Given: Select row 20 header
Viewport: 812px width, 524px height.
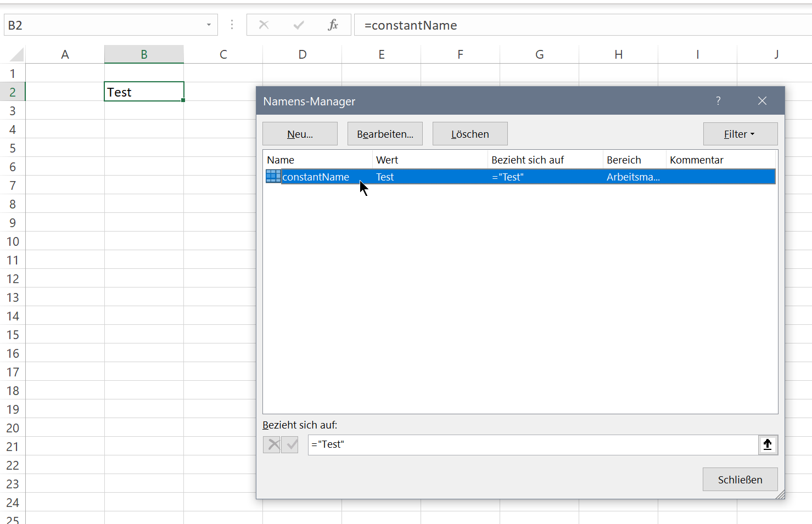Looking at the screenshot, I should (13, 427).
